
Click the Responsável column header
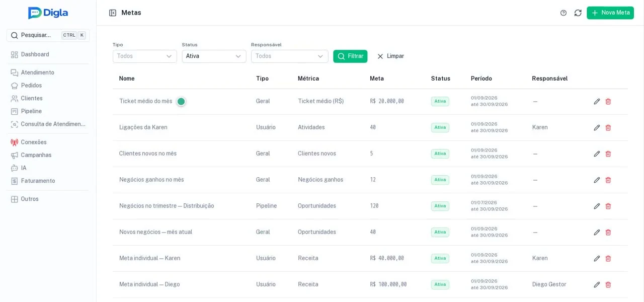[x=550, y=79]
